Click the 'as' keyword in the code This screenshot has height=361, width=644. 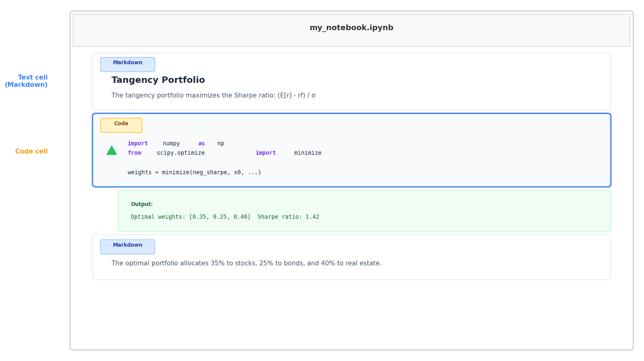pyautogui.click(x=201, y=143)
